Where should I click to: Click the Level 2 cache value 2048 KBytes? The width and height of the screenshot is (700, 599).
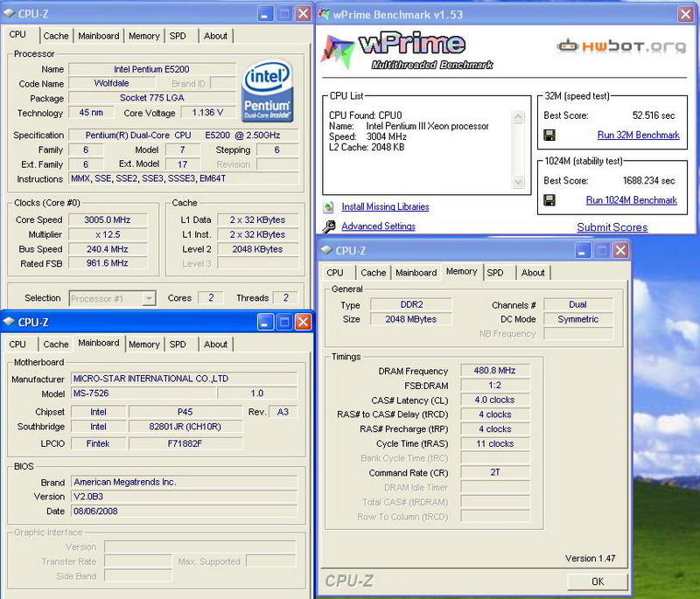coord(257,249)
